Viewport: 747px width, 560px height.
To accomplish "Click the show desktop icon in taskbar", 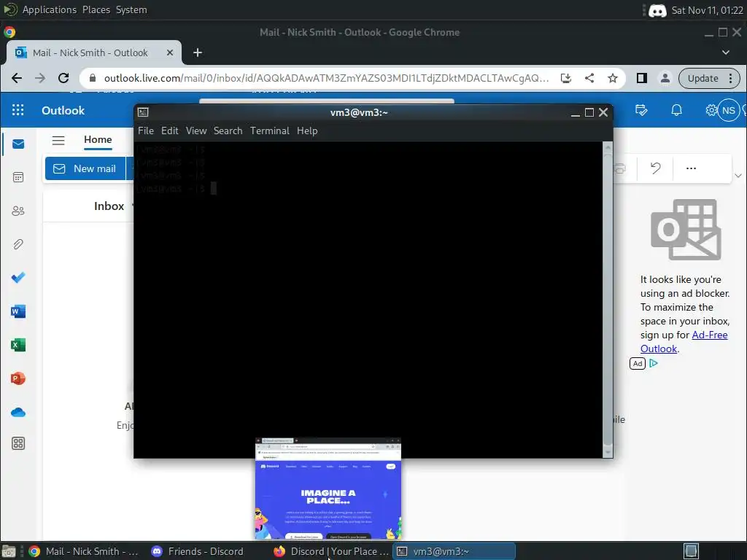I will click(9, 551).
